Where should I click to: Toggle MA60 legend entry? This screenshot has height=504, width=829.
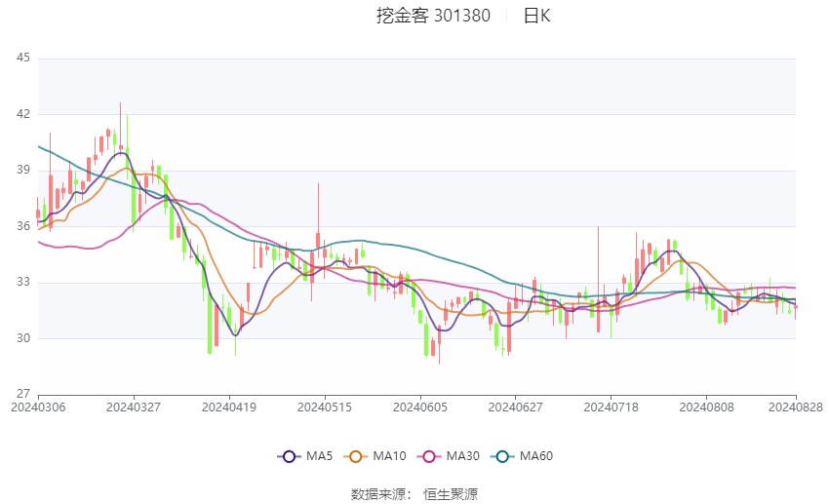(x=522, y=456)
